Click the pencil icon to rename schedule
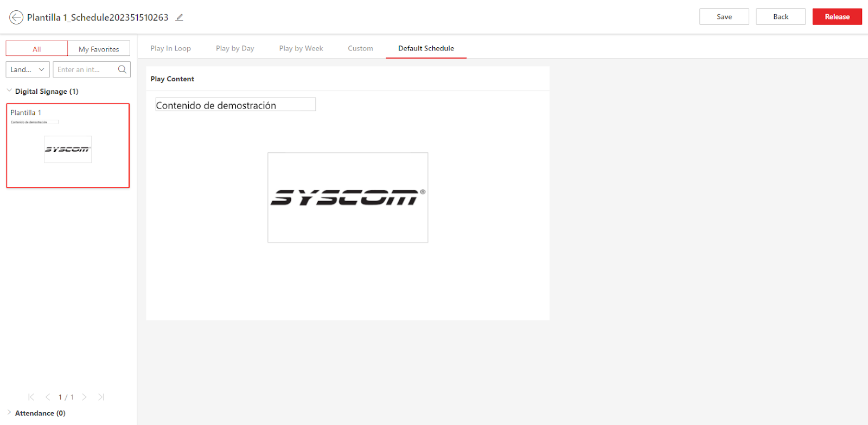 tap(179, 17)
